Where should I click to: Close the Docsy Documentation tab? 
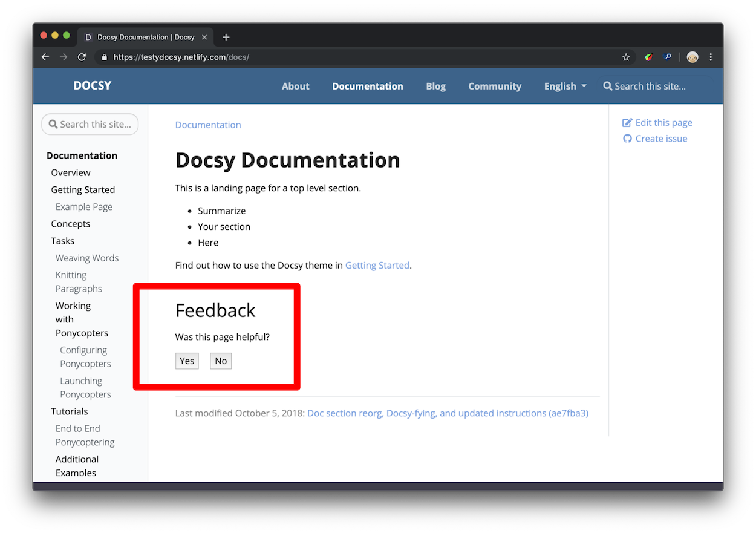(204, 37)
